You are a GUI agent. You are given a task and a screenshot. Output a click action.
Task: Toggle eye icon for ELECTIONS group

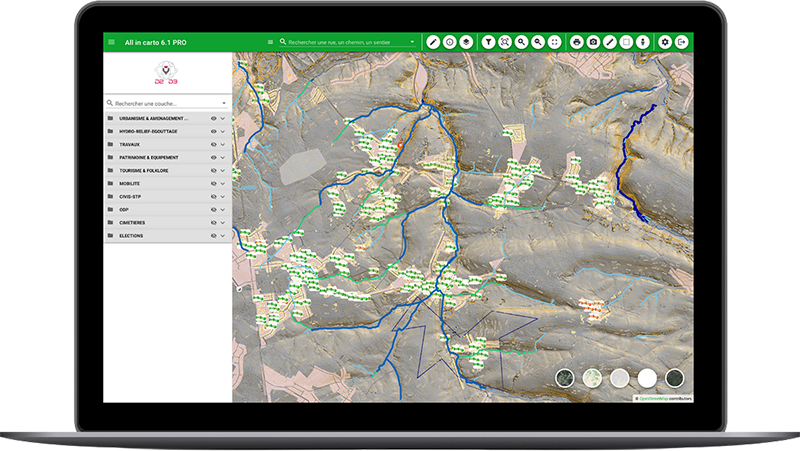tap(214, 236)
